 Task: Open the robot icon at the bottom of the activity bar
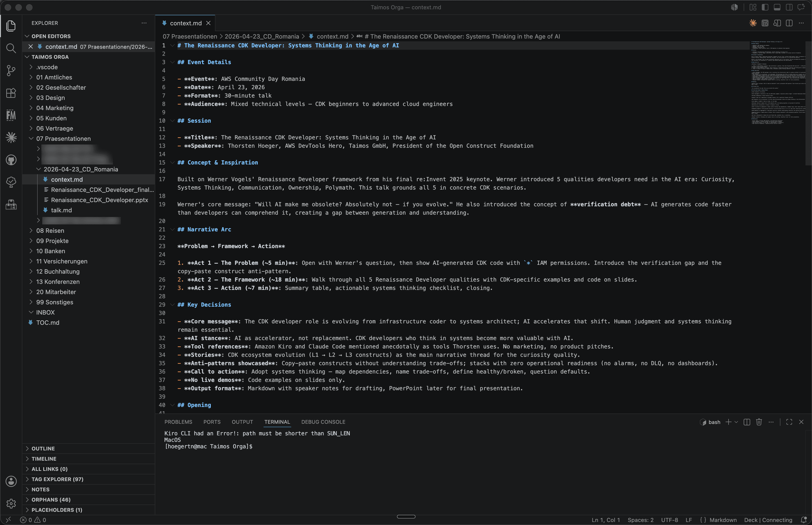tap(11, 205)
